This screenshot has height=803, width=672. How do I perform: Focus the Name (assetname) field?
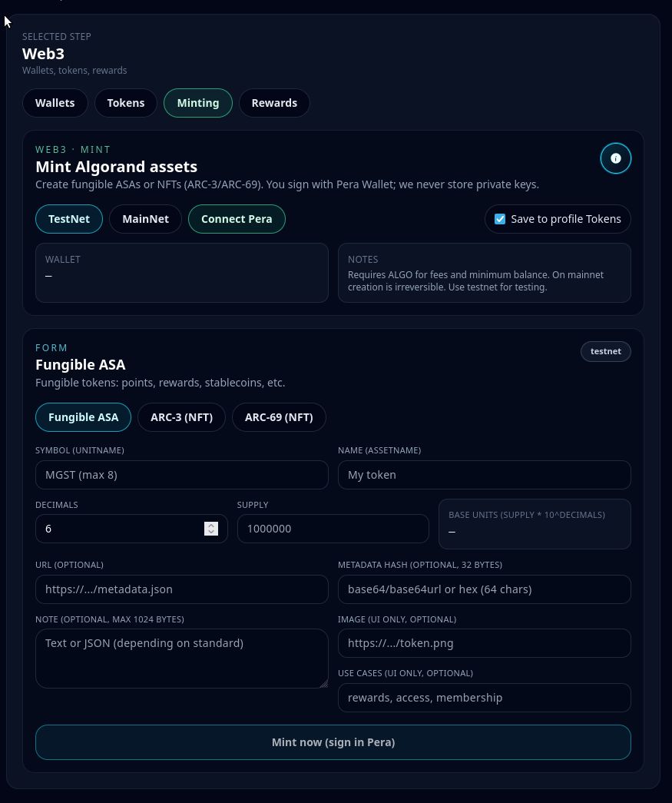click(x=484, y=475)
